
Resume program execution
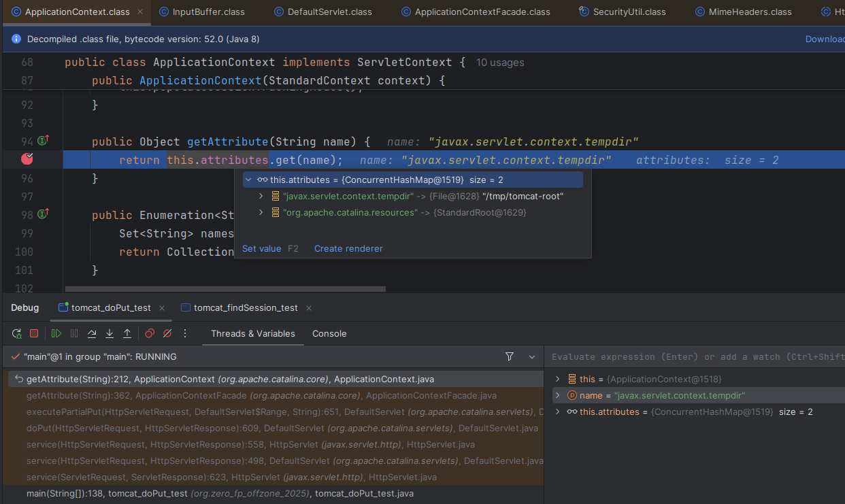(x=56, y=333)
